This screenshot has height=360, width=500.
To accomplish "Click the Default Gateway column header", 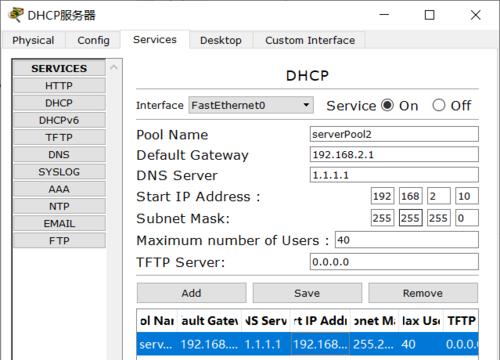I will click(x=209, y=321).
